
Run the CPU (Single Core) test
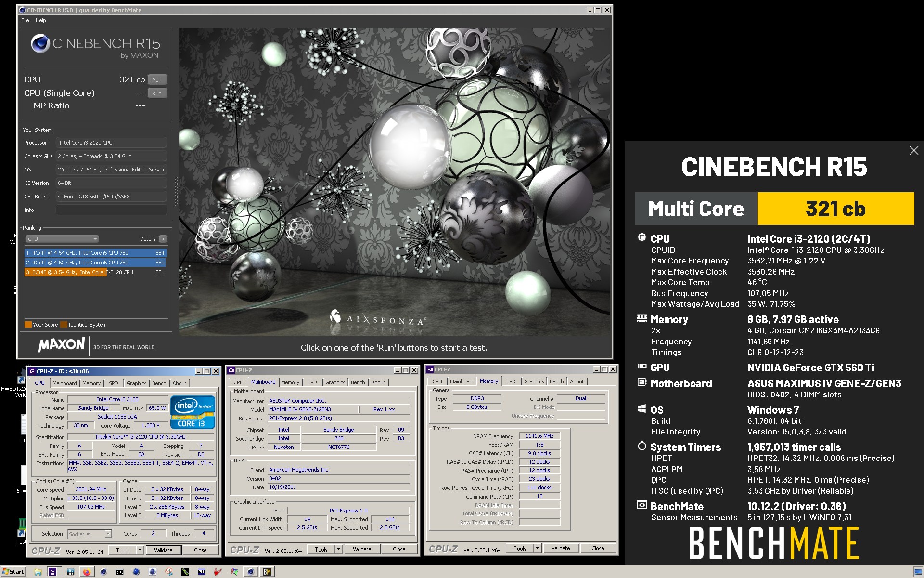(157, 93)
